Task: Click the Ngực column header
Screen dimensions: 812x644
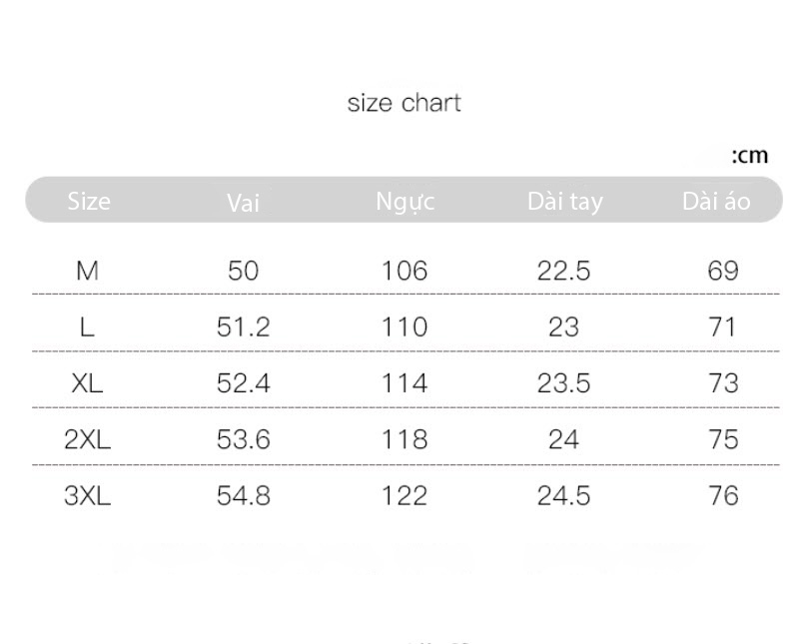Action: pos(405,202)
